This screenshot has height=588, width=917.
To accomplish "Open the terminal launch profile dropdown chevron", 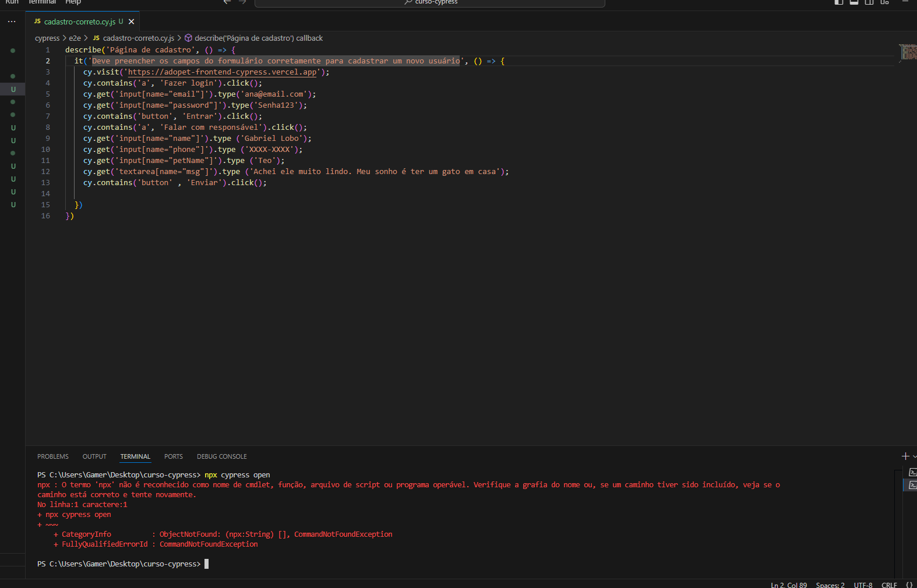I will pyautogui.click(x=915, y=456).
